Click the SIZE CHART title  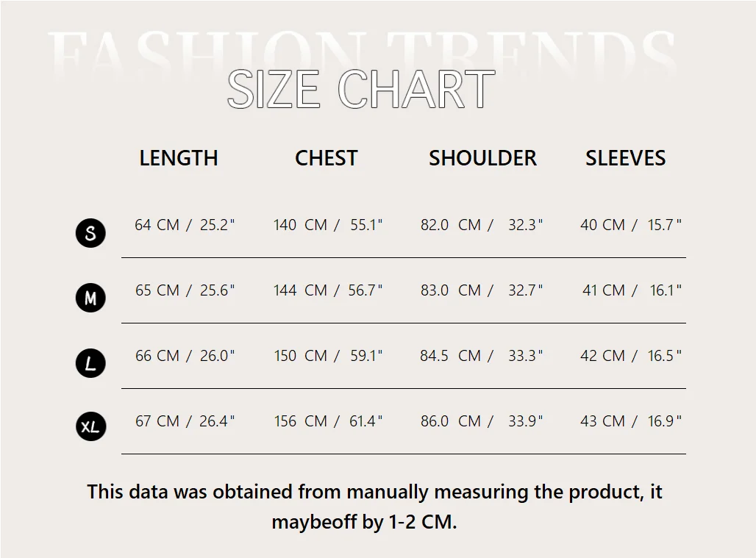[x=360, y=90]
